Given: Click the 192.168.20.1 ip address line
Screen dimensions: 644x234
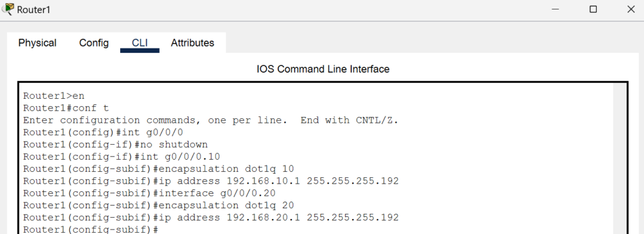Looking at the screenshot, I should click(x=211, y=217).
